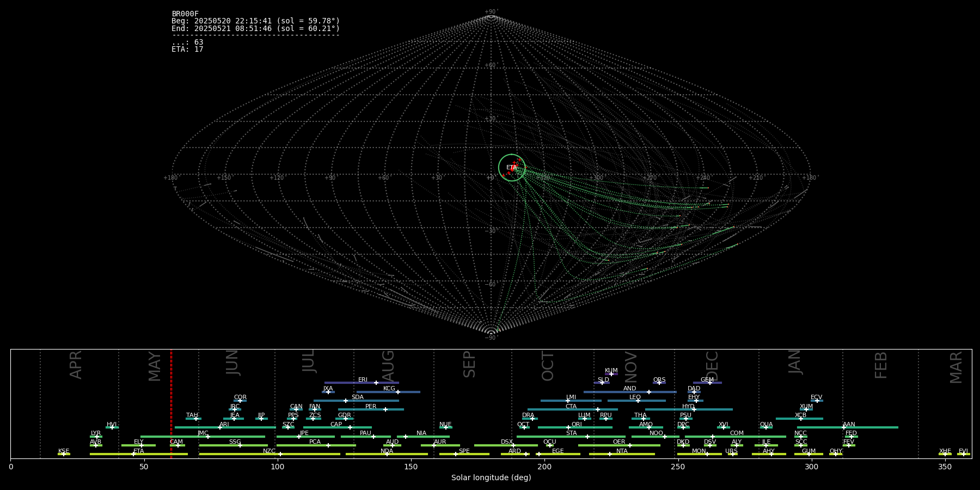
Task: Select the End: 20250521 08:51:46 line
Action: 255,28
